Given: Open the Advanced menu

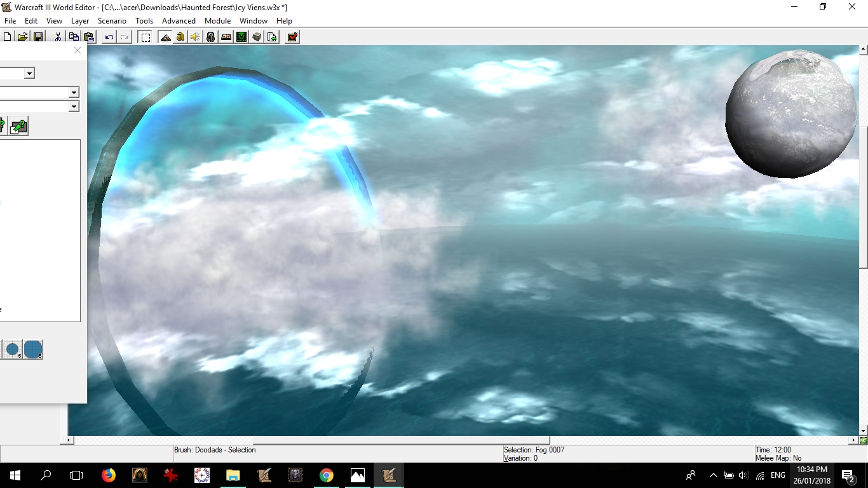Looking at the screenshot, I should click(x=179, y=21).
